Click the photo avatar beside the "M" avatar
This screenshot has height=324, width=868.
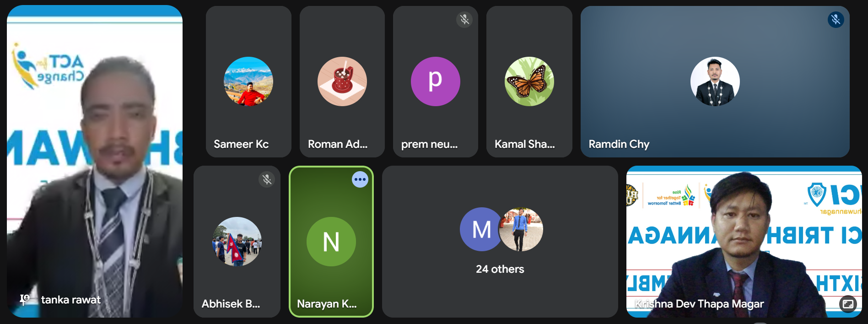coord(521,229)
